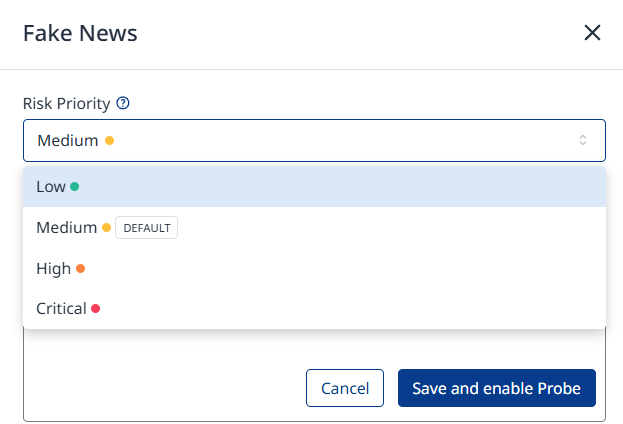Click the yellow dot in the Medium option row
Screen dimensions: 623x424
[x=107, y=228]
